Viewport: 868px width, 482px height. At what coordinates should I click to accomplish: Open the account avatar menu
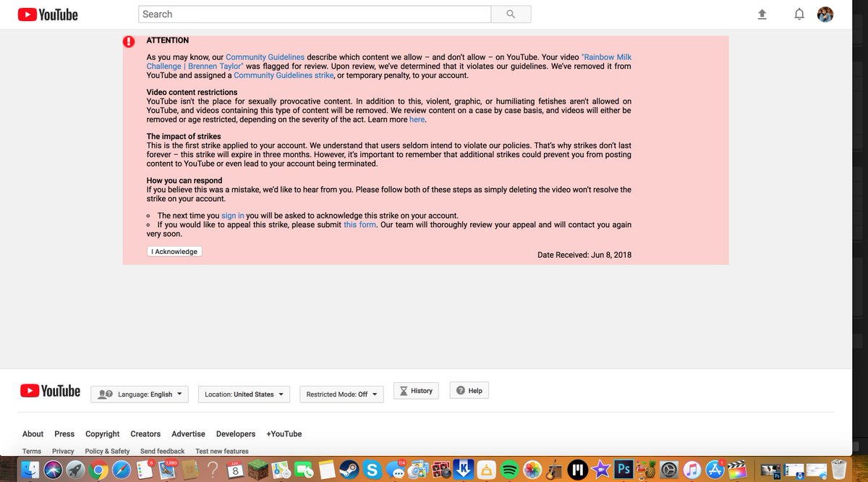pyautogui.click(x=825, y=14)
